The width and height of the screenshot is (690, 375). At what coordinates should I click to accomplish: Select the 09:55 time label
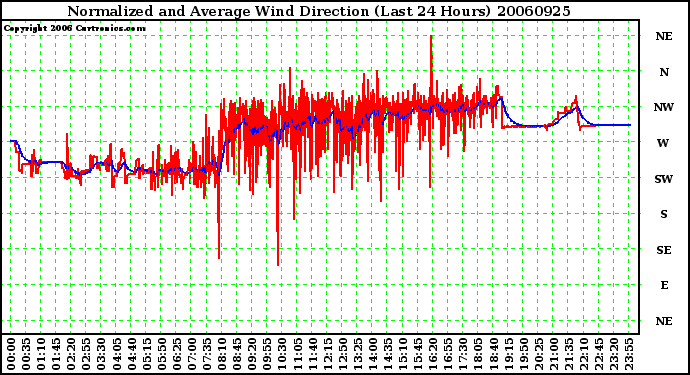tap(267, 354)
